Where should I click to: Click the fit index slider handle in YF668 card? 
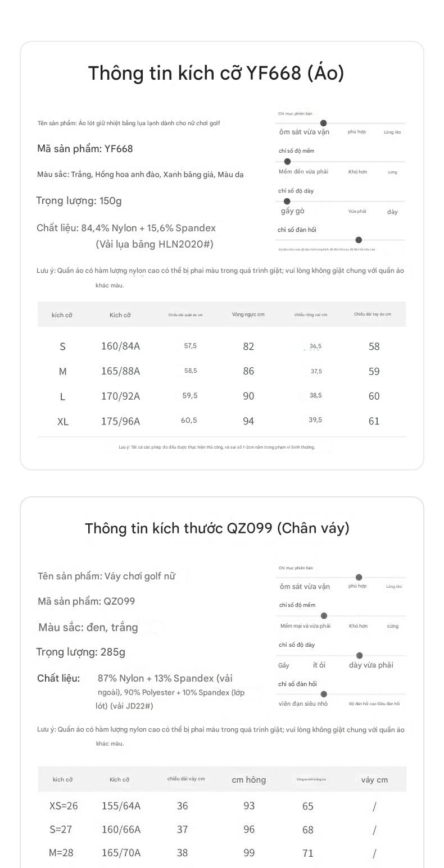[323, 123]
